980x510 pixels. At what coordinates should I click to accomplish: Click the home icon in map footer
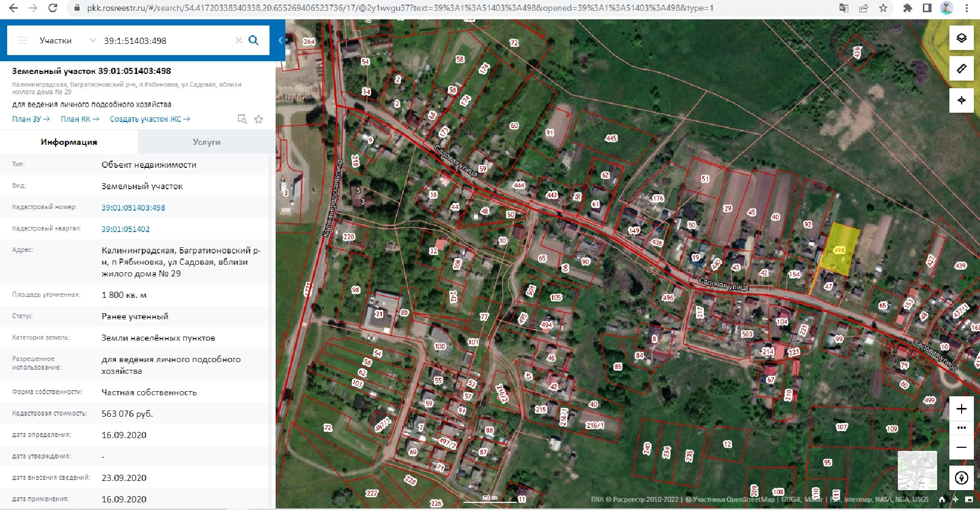click(942, 499)
